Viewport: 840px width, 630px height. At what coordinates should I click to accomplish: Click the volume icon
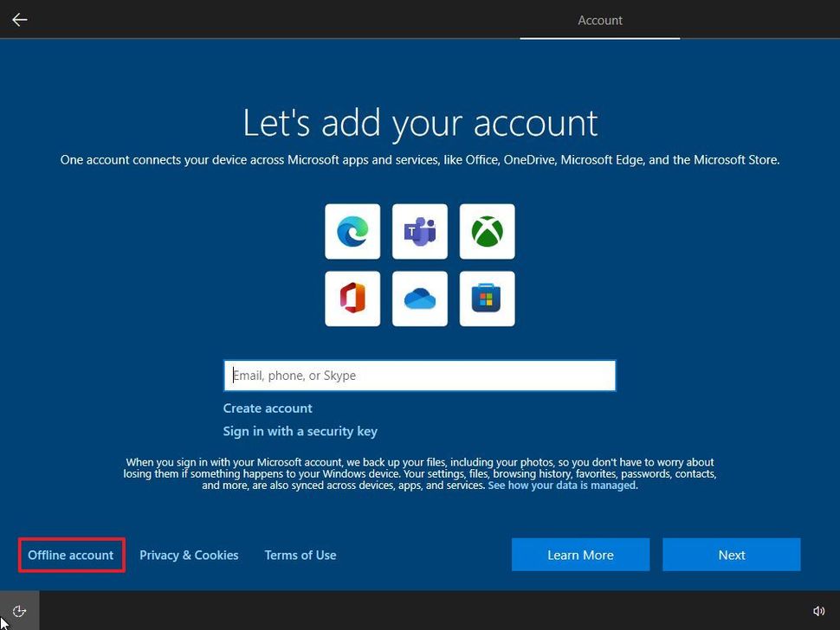click(819, 610)
